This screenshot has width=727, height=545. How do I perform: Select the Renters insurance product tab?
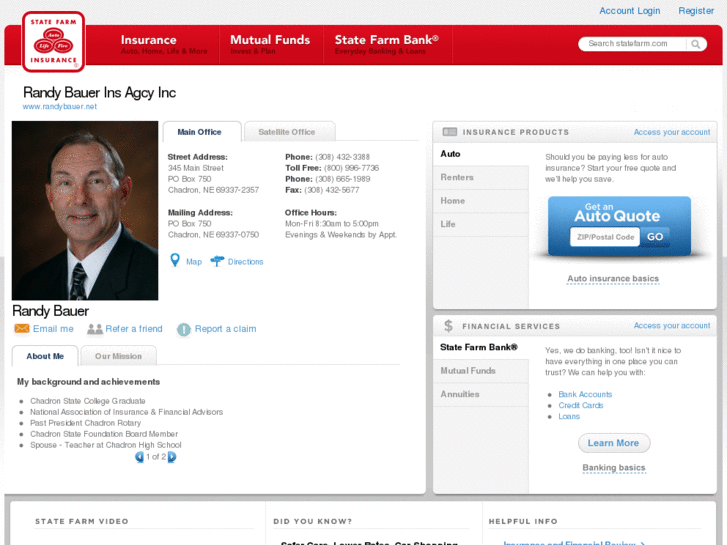481,177
